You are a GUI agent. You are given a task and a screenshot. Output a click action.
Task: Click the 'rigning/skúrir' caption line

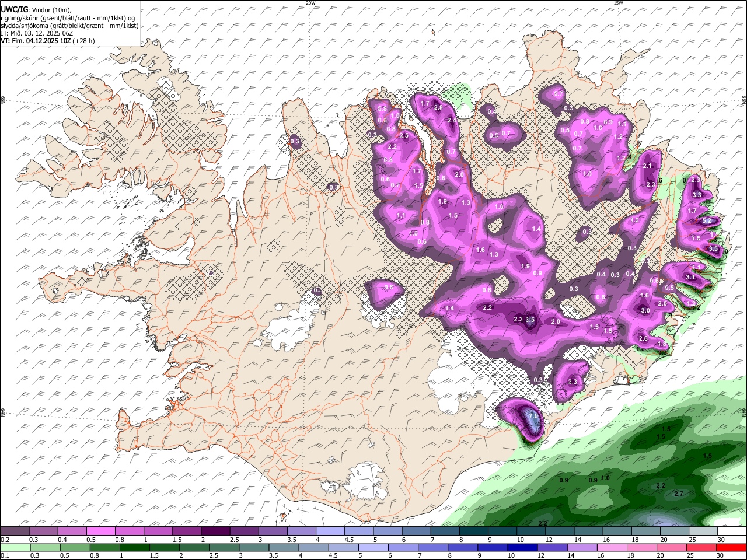click(68, 18)
